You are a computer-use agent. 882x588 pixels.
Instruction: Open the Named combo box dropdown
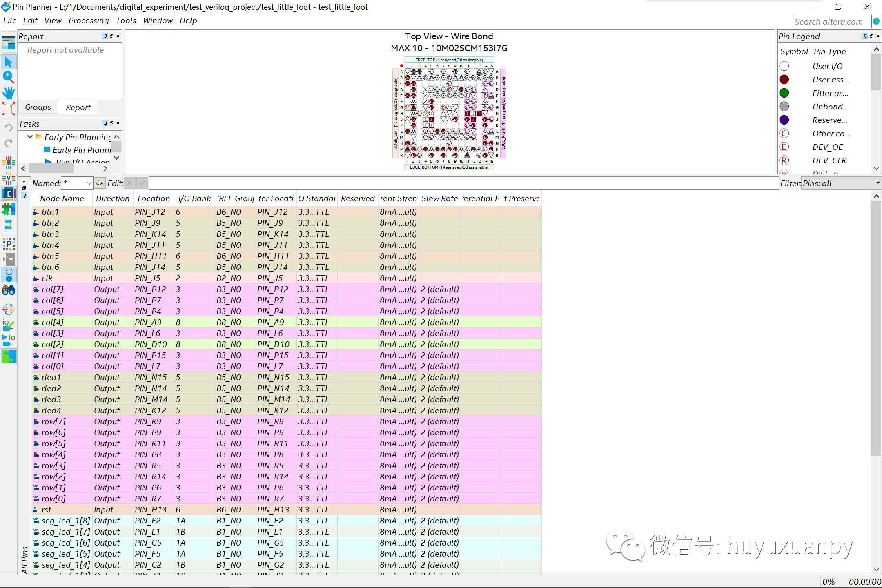(x=89, y=183)
